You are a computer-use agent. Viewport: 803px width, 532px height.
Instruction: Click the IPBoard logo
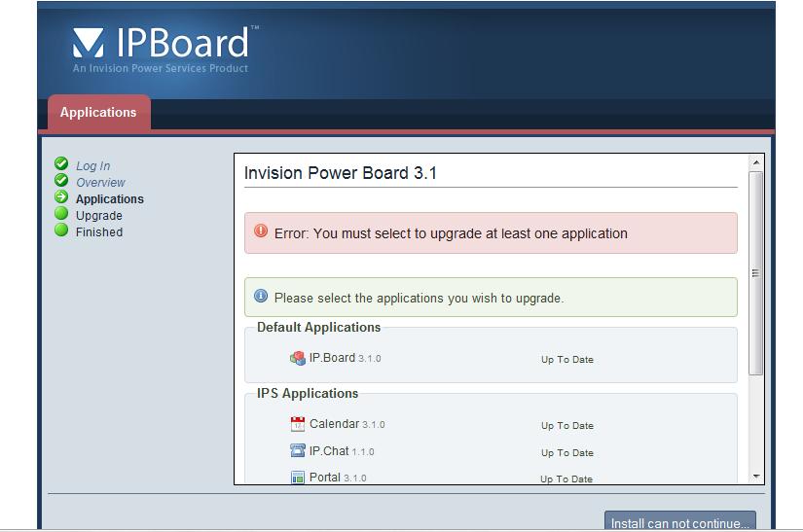164,42
